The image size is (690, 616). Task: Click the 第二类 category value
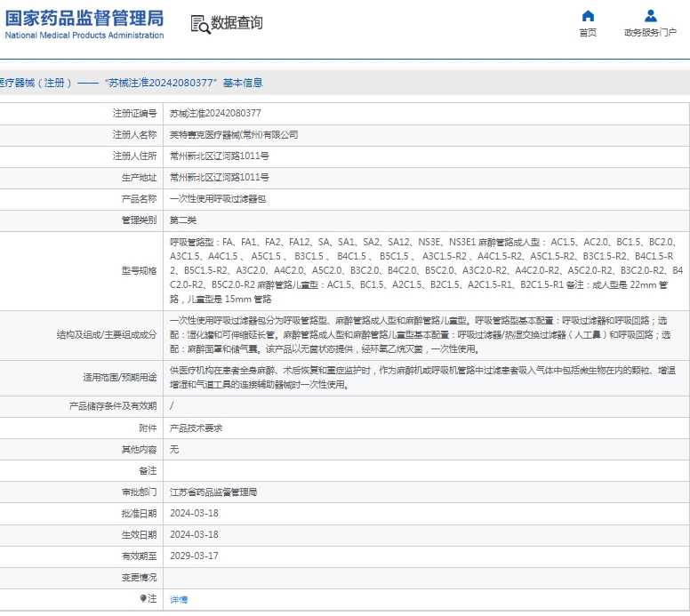(x=183, y=220)
